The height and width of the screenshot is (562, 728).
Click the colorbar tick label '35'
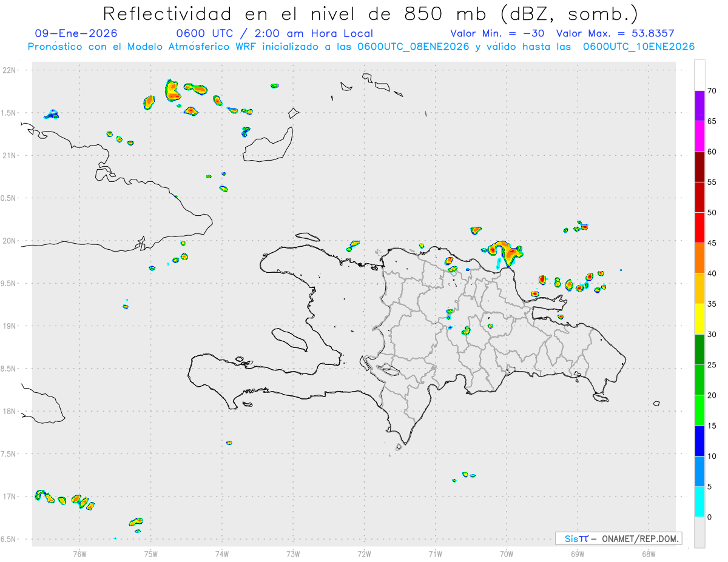tap(712, 304)
